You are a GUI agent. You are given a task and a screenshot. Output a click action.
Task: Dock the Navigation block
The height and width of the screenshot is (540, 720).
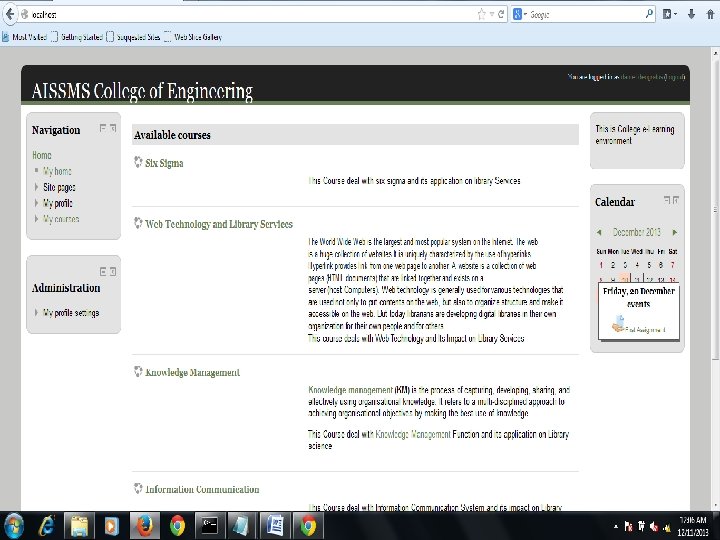click(x=113, y=128)
